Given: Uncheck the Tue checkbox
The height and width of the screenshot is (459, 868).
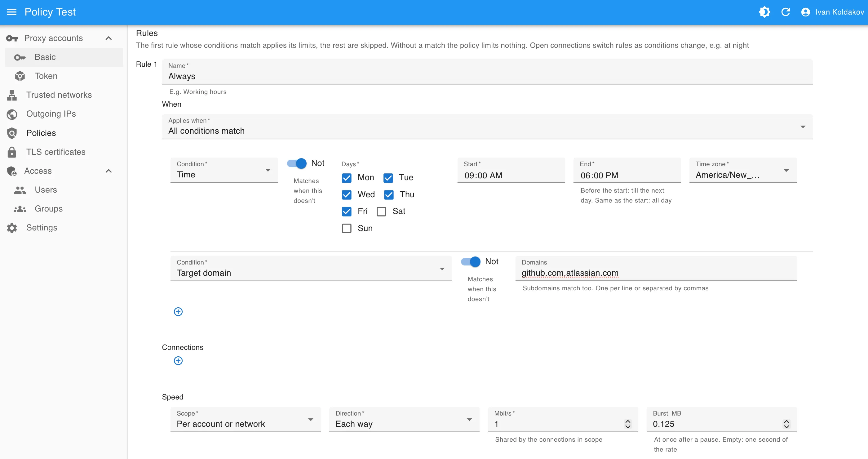Looking at the screenshot, I should [x=388, y=178].
